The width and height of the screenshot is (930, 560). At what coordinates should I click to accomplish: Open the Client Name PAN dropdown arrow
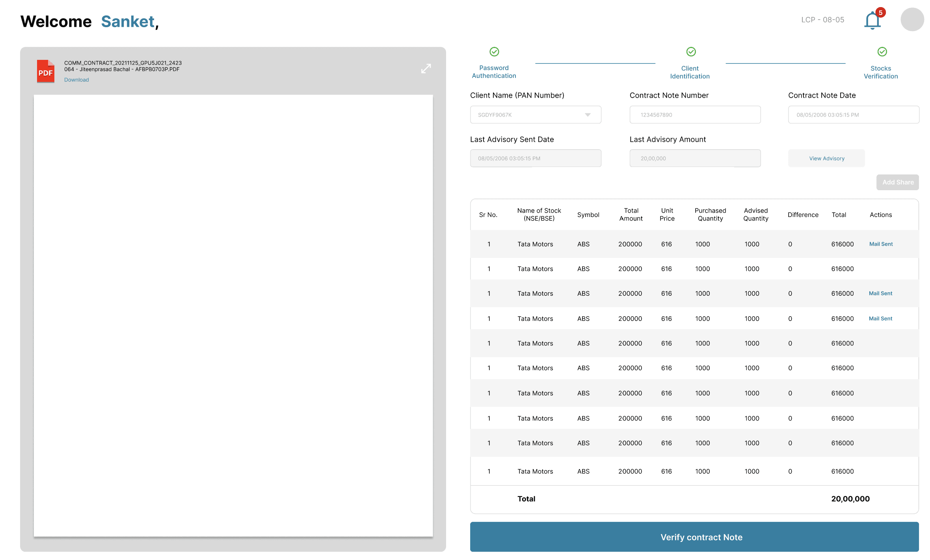click(588, 115)
